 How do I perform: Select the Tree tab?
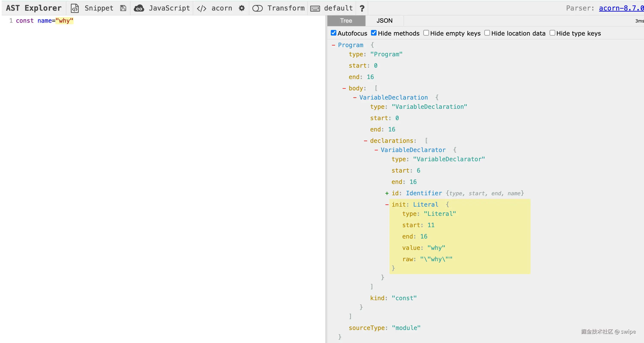346,21
